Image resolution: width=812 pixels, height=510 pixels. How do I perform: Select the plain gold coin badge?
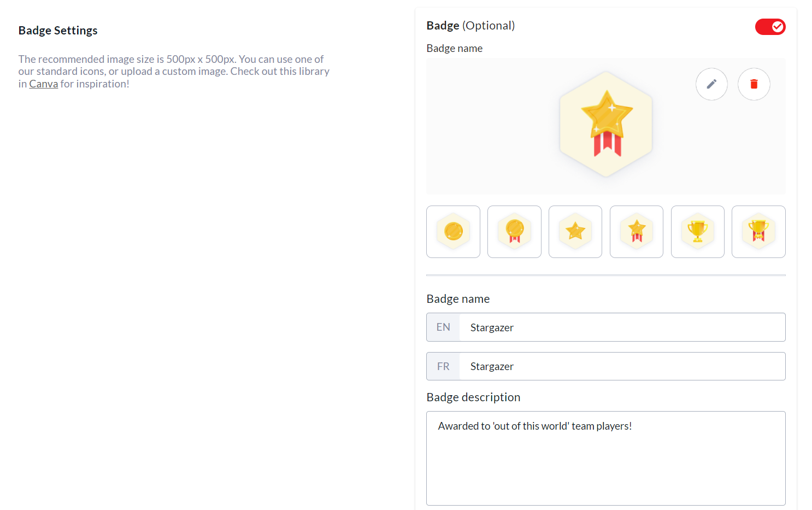(453, 232)
